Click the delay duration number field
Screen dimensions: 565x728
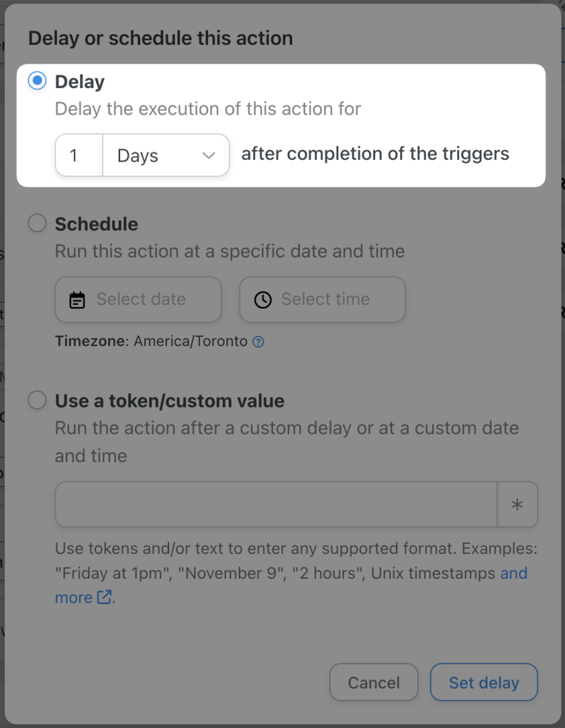[78, 155]
